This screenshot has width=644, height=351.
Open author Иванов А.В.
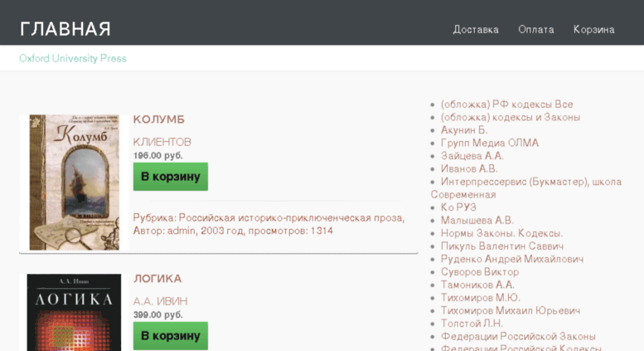(x=469, y=169)
